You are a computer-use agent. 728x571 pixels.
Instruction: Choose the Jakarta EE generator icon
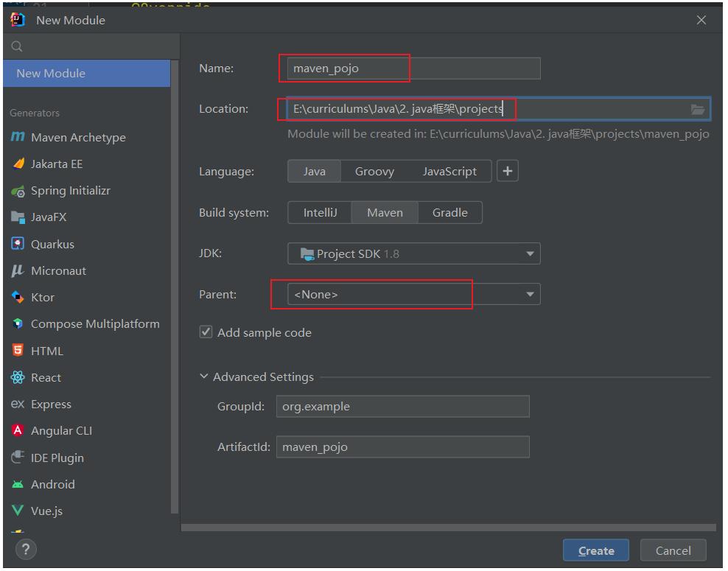tap(18, 164)
